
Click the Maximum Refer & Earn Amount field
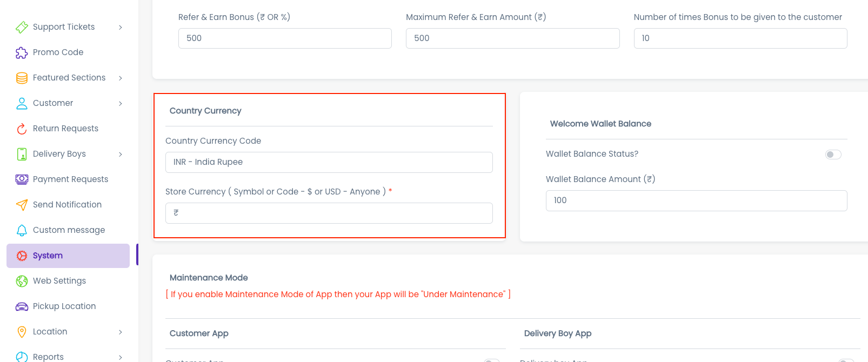click(512, 38)
